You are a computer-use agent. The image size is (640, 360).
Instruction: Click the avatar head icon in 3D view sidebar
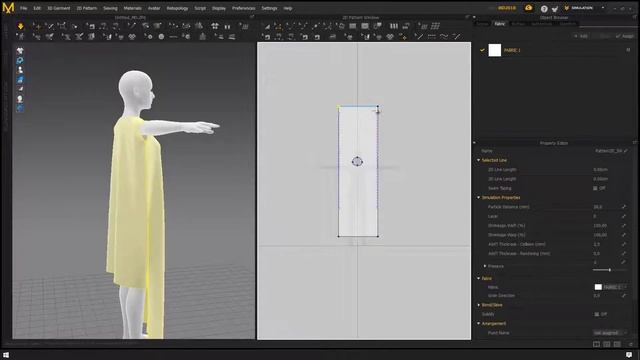point(20,99)
